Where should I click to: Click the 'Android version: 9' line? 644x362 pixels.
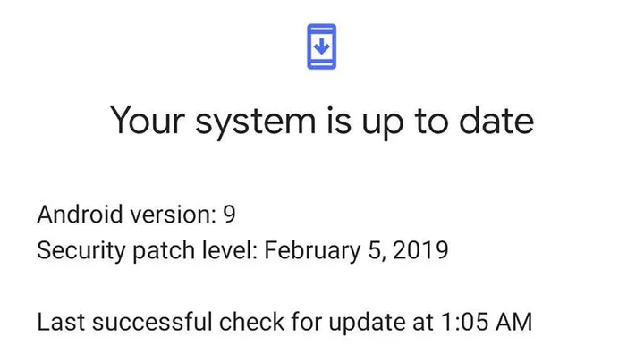pyautogui.click(x=136, y=215)
